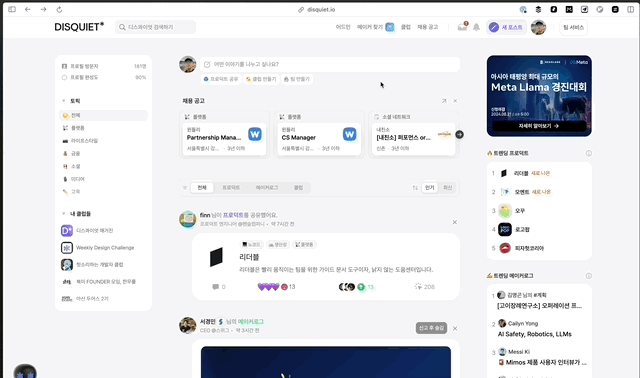
Task: Open 서경민's profile avatar in the feed
Action: tap(188, 325)
